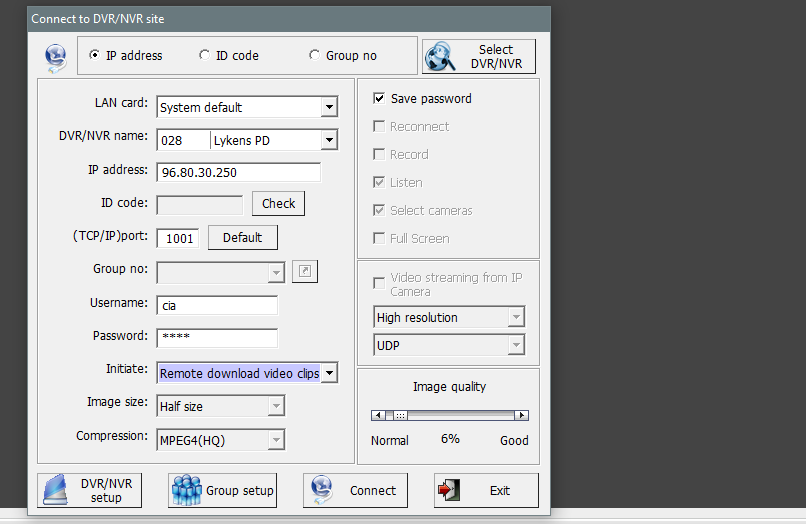
Task: Open the Compression dropdown
Action: pyautogui.click(x=276, y=440)
